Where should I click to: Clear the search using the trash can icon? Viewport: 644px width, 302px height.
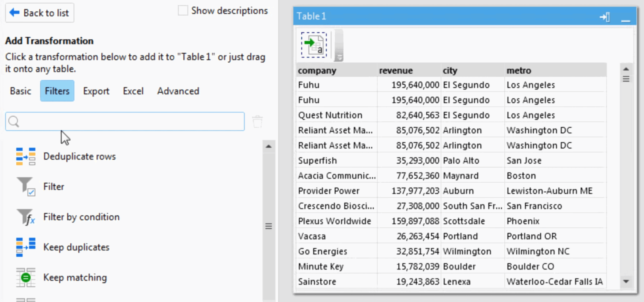coord(257,121)
